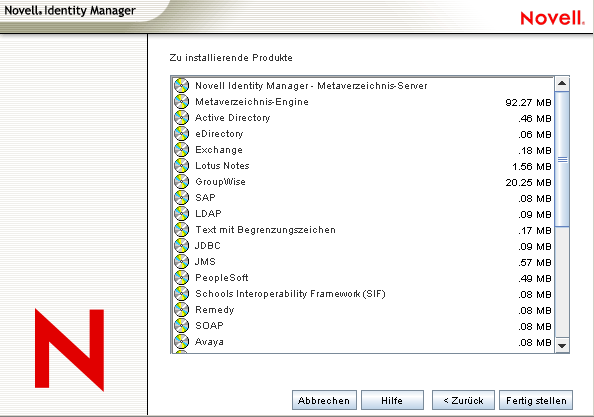Click the disc icon beside GroupWise
This screenshot has height=417, width=594.
[181, 181]
